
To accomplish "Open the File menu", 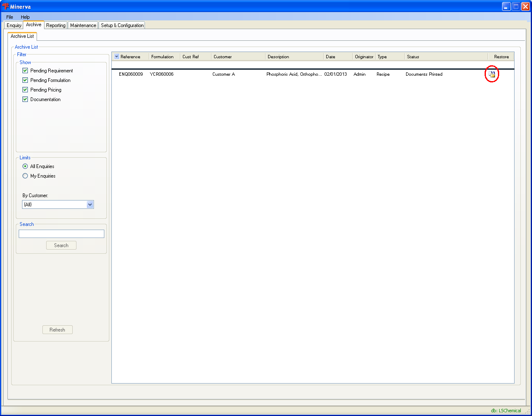I will click(10, 17).
